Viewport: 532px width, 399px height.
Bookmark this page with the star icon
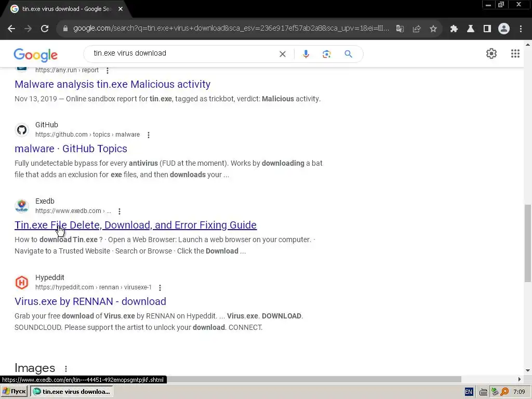point(433,29)
